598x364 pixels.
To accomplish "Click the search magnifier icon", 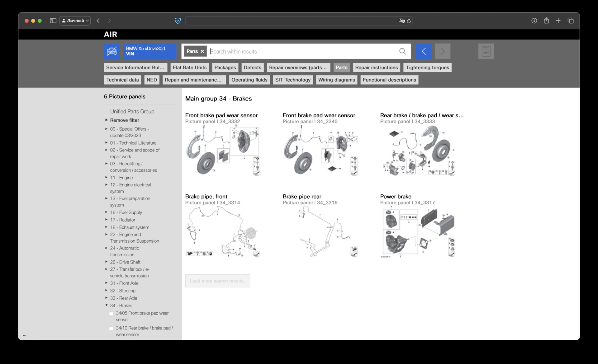I will pyautogui.click(x=402, y=51).
